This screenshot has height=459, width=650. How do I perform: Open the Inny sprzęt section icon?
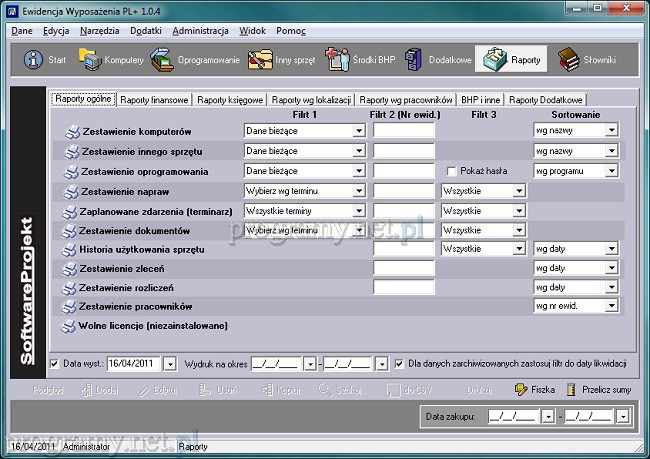coord(262,60)
